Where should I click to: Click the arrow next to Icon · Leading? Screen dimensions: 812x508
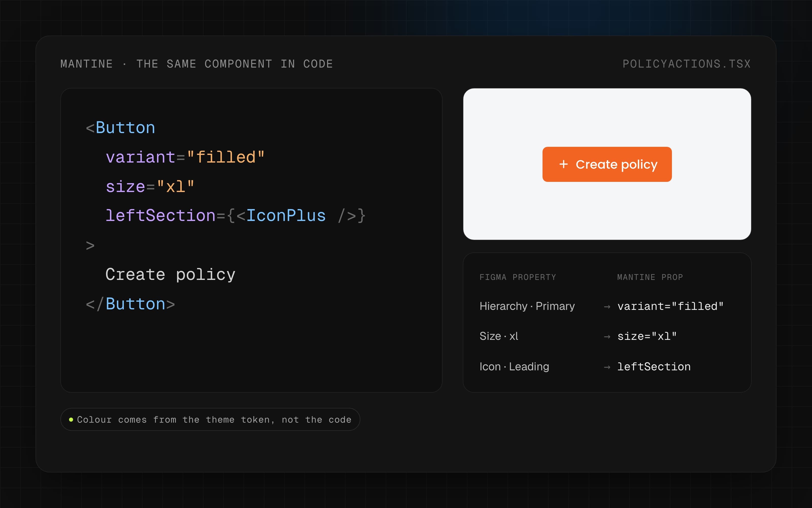tap(607, 367)
